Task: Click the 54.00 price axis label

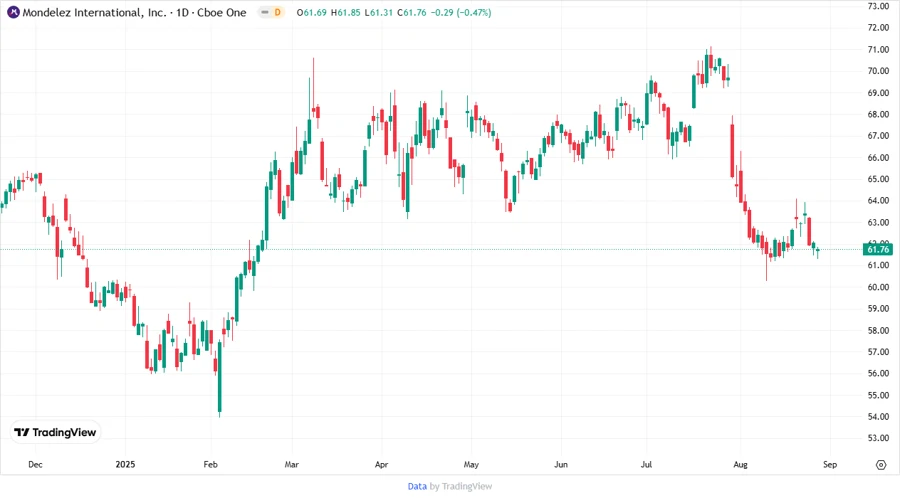Action: (x=878, y=417)
